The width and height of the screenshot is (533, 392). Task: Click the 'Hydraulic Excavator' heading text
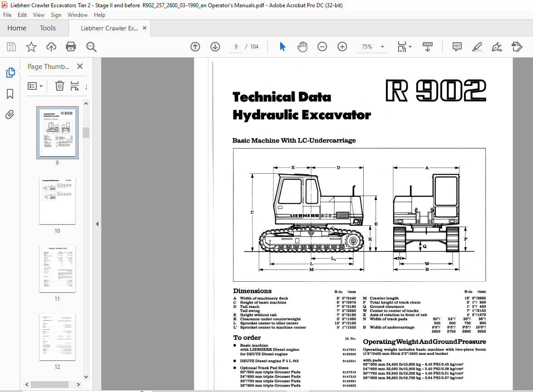click(x=301, y=115)
